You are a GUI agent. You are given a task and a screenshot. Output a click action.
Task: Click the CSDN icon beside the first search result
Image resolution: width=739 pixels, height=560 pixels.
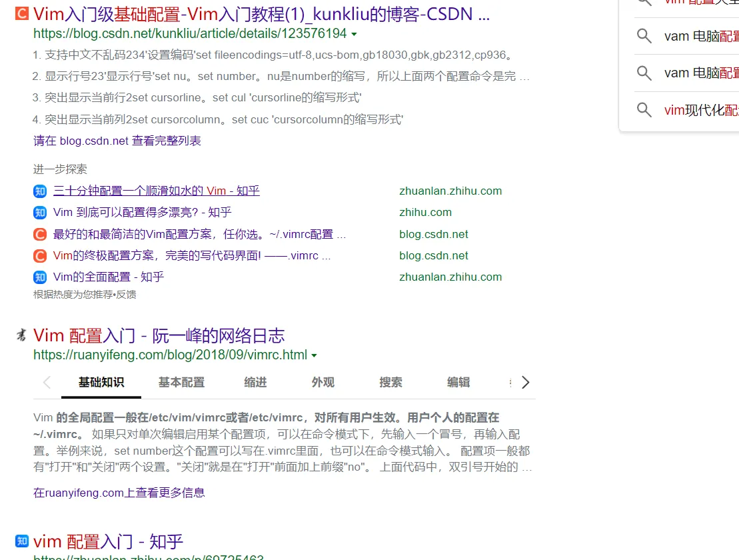(21, 13)
